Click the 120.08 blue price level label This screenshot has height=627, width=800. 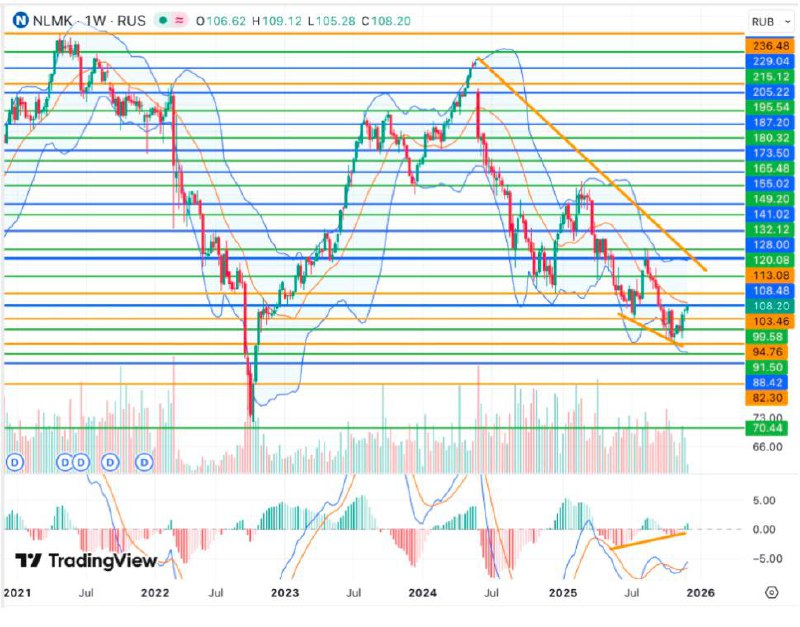tap(770, 259)
